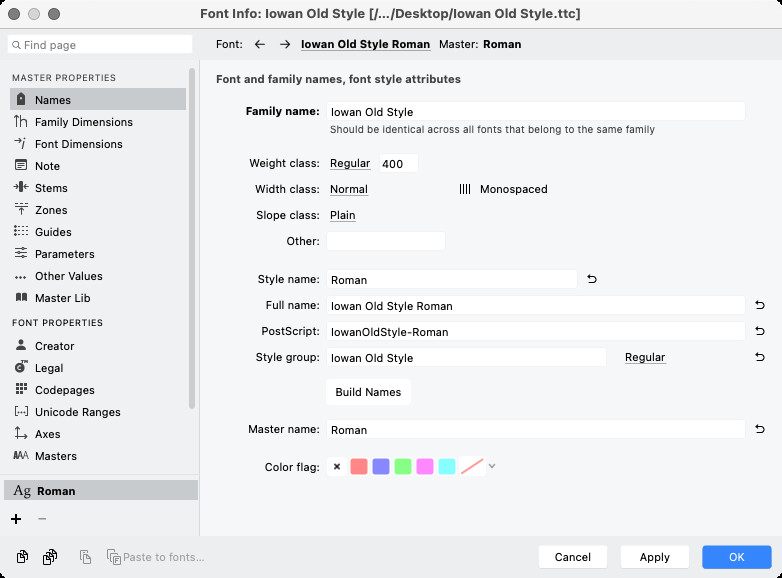Image resolution: width=782 pixels, height=578 pixels.
Task: Select the green color flag
Action: click(402, 467)
